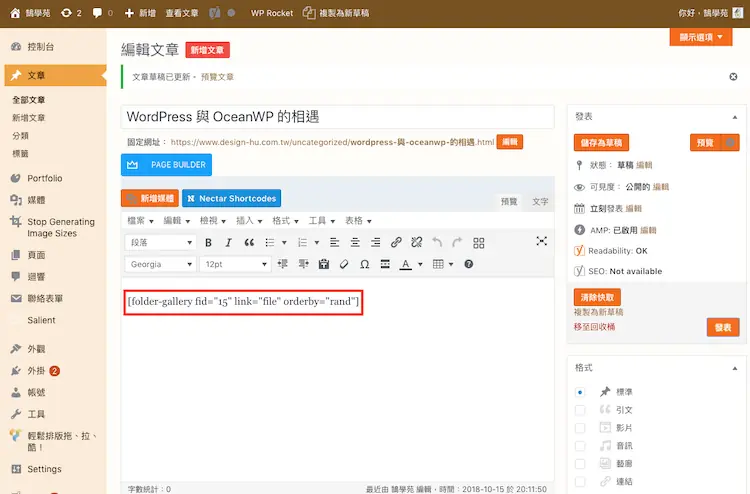
Task: Open the 段落 paragraph format dropdown
Action: (160, 242)
